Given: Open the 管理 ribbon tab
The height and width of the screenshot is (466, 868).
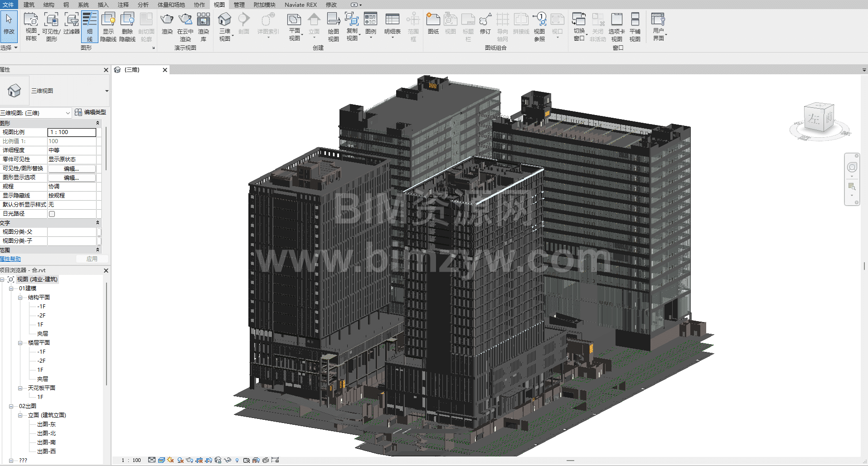Looking at the screenshot, I should (239, 5).
